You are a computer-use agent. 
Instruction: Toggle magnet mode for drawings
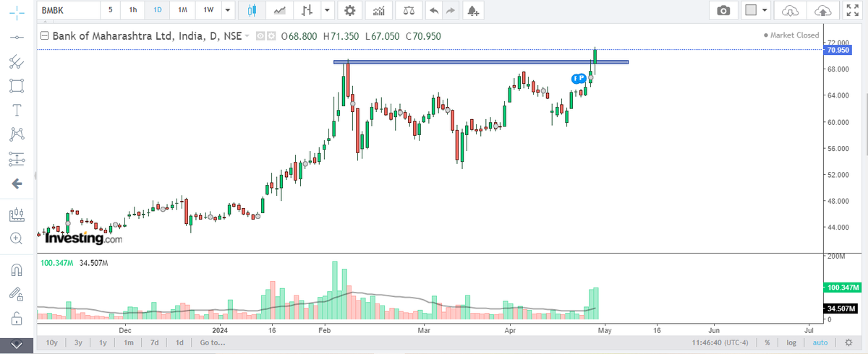pyautogui.click(x=17, y=269)
